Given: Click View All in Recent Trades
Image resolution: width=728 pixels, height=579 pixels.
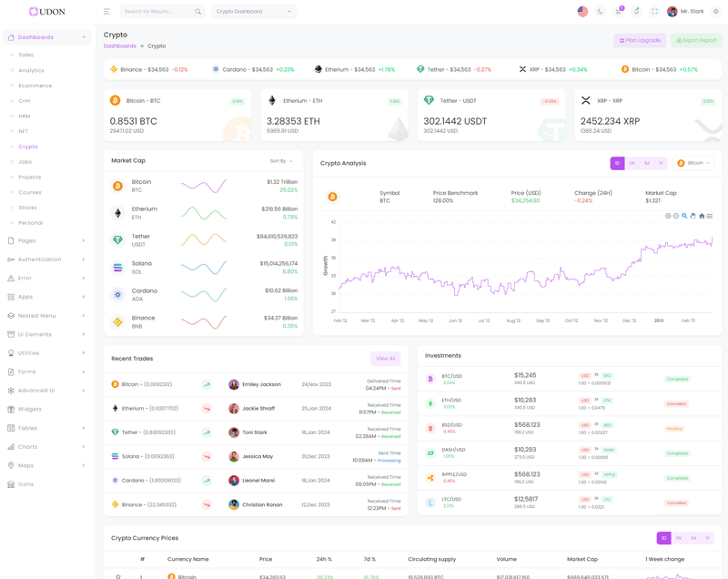Looking at the screenshot, I should tap(385, 359).
